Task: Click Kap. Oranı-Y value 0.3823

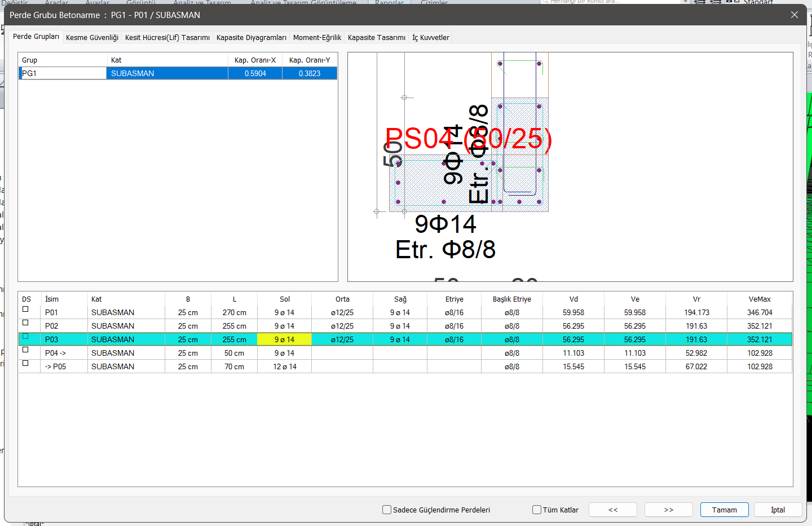Action: click(x=310, y=73)
